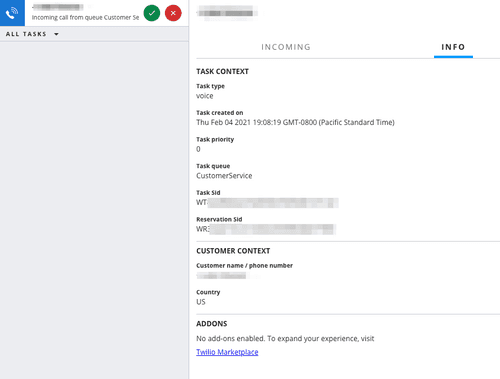Viewport: 500px width, 379px height.
Task: Click the blurred caller name in header
Action: (x=227, y=13)
